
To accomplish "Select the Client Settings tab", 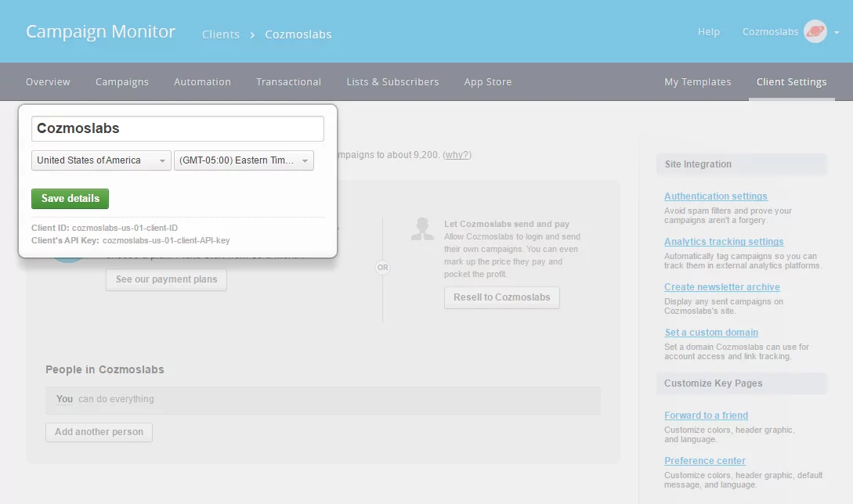I will (x=791, y=81).
